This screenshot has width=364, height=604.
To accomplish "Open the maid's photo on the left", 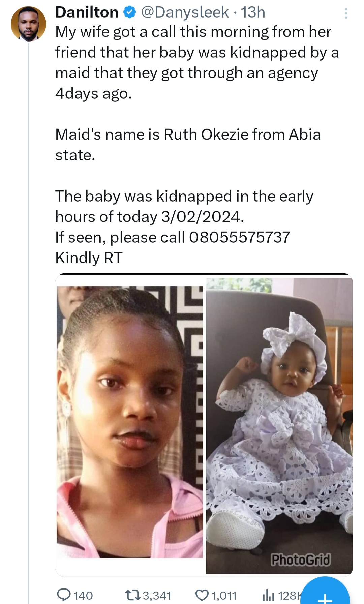I will click(x=130, y=421).
